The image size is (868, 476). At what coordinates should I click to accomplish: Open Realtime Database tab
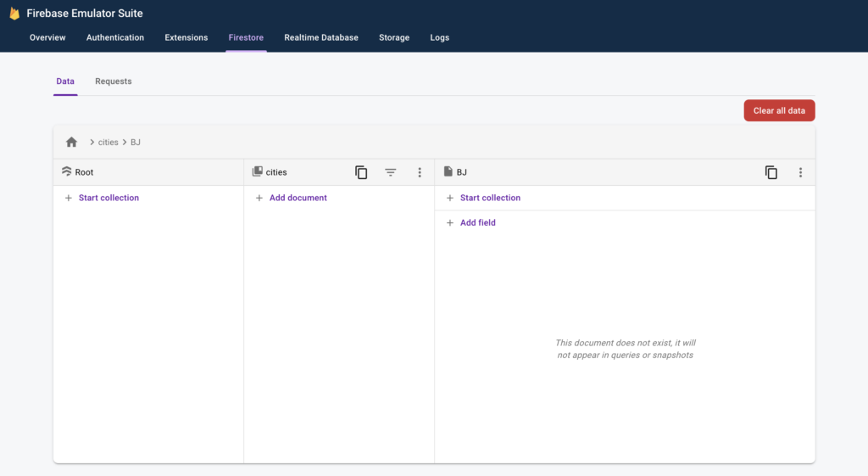click(x=321, y=37)
